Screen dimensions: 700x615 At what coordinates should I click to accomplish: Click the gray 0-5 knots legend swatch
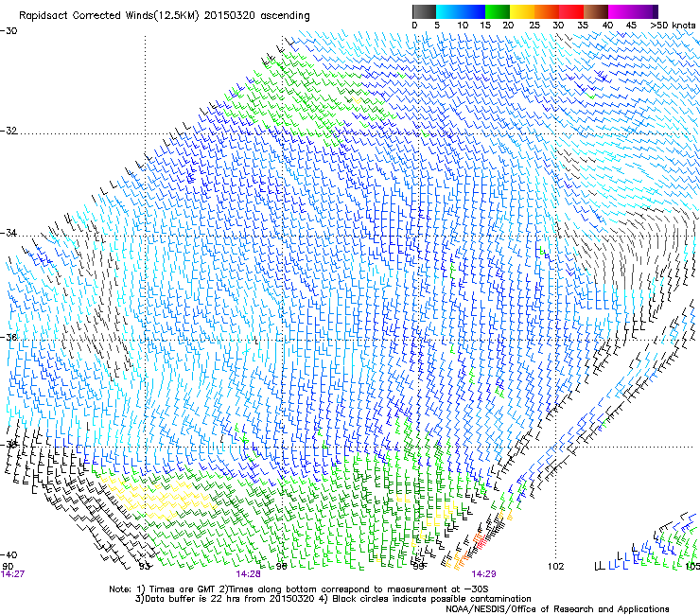(424, 11)
